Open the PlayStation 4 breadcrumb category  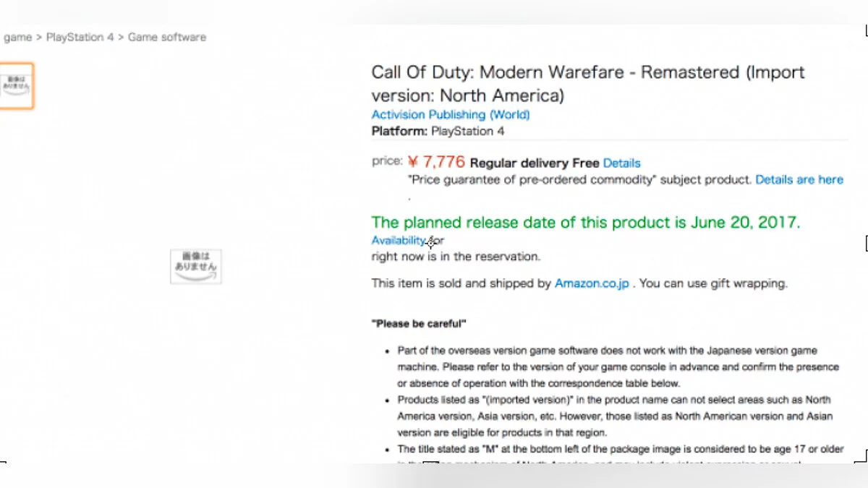[80, 37]
